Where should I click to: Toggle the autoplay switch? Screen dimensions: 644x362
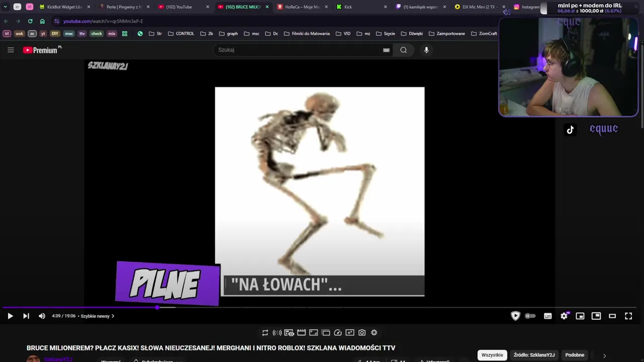click(x=530, y=316)
